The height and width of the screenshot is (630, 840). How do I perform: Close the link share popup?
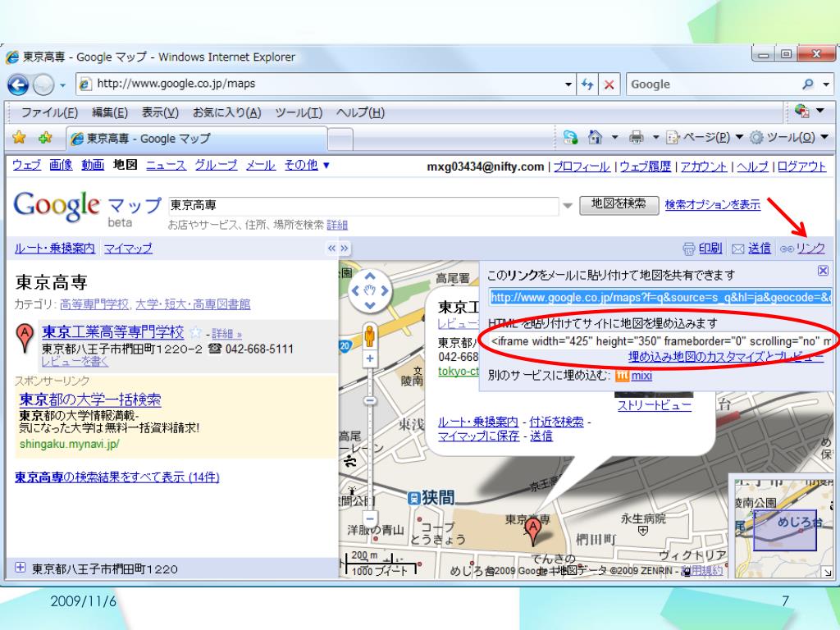pyautogui.click(x=824, y=271)
